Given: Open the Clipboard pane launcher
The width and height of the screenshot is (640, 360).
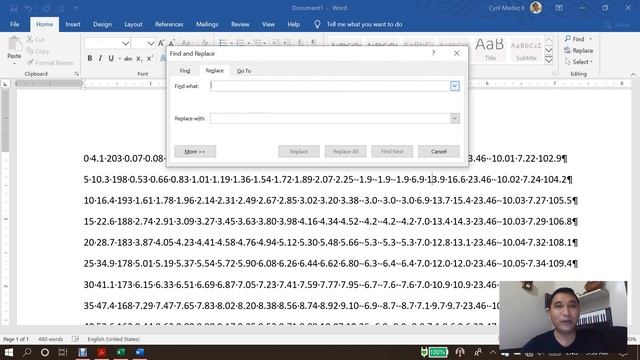Looking at the screenshot, I should 76,74.
